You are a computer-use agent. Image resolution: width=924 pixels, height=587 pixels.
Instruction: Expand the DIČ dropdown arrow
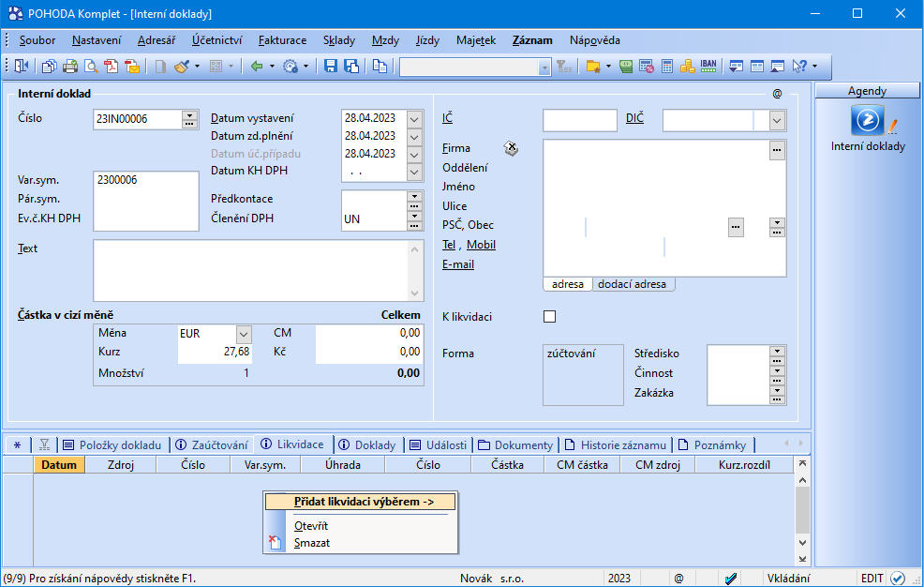[777, 121]
